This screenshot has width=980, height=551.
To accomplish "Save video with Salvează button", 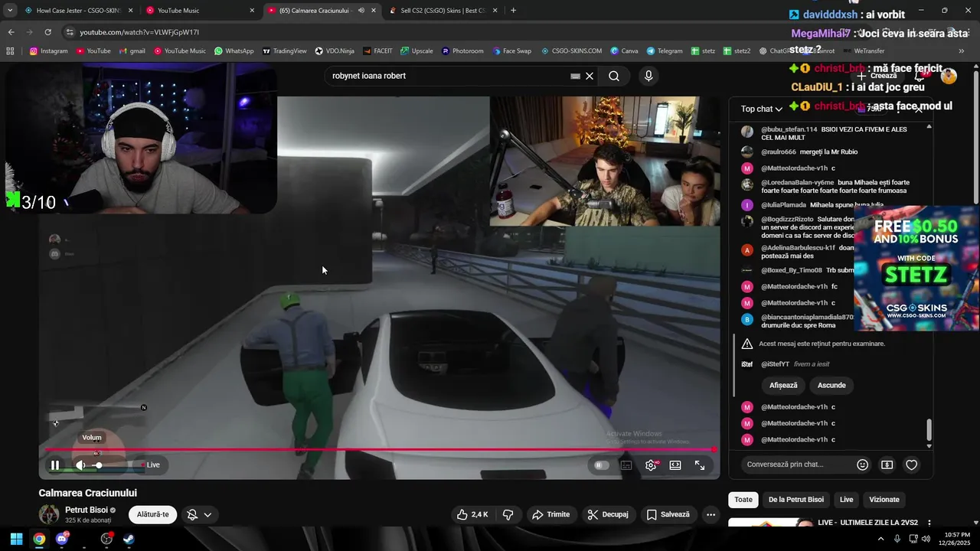I will tap(668, 514).
